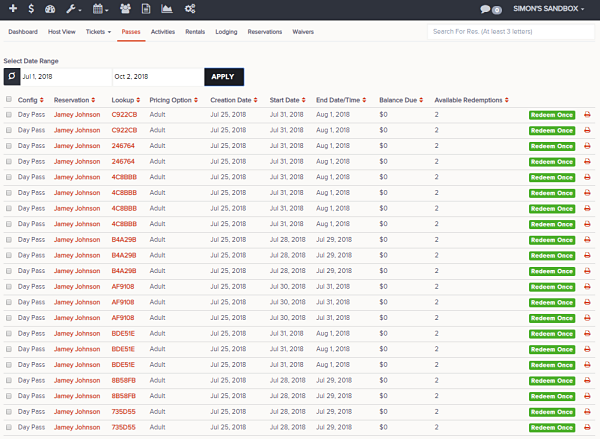Sort by End Date/Time column arrows
The width and height of the screenshot is (600, 439).
(364, 100)
